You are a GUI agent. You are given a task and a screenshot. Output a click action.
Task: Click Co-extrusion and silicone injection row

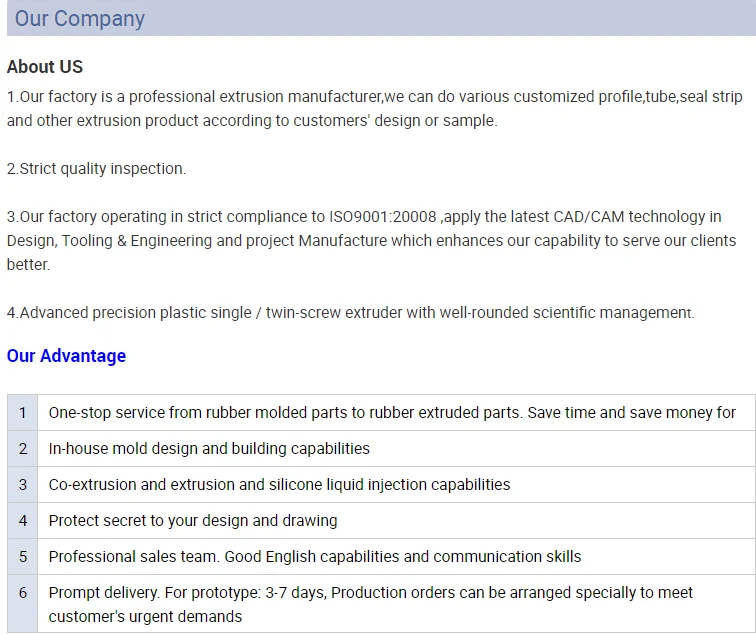[279, 485]
